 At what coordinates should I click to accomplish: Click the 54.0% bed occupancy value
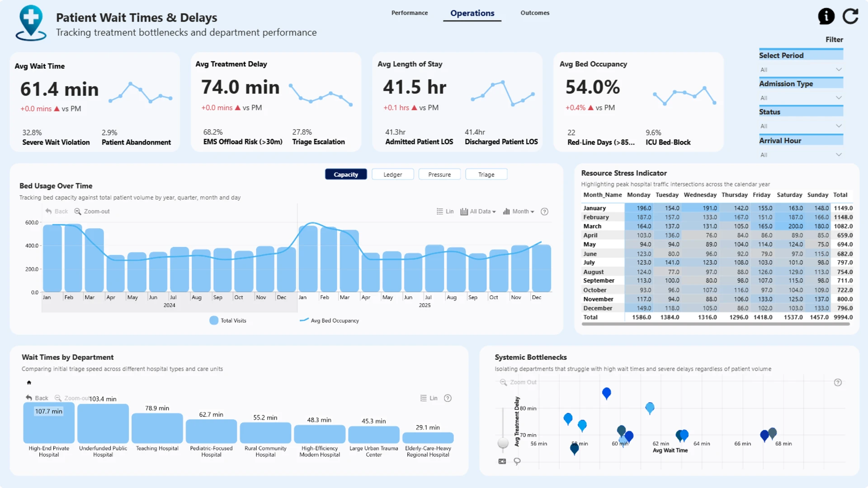point(593,87)
